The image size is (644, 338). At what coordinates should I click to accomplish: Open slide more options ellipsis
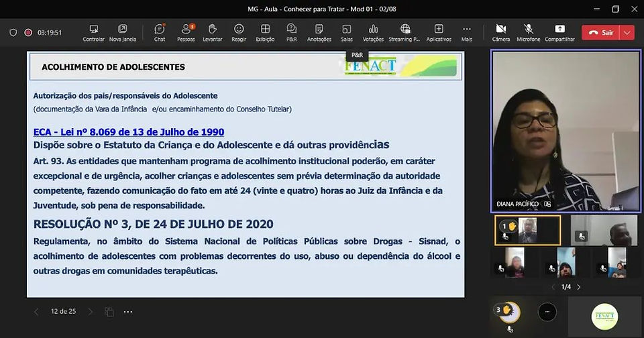point(128,312)
